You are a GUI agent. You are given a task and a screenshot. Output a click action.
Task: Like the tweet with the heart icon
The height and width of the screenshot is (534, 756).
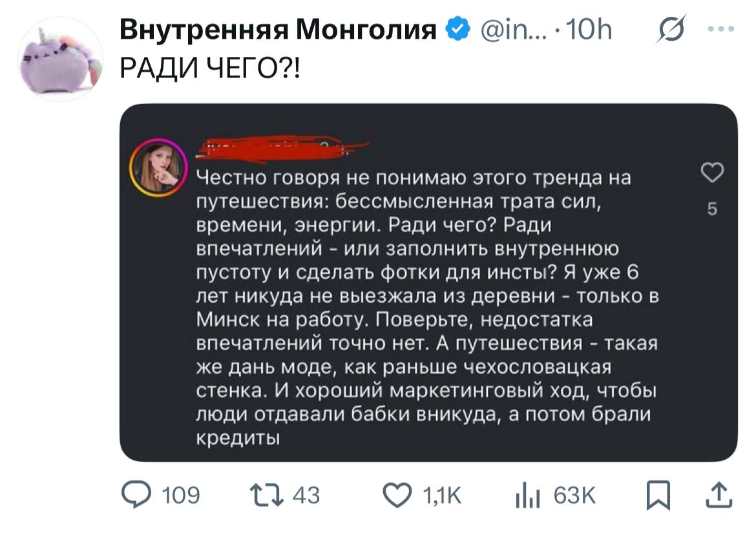click(x=397, y=495)
